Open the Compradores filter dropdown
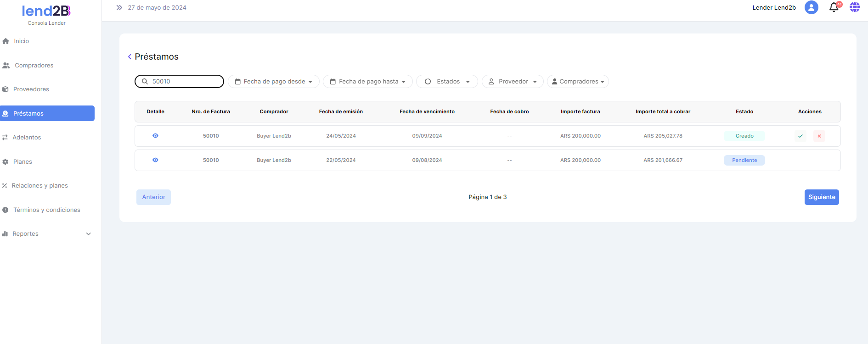Viewport: 868px width, 344px height. click(578, 82)
